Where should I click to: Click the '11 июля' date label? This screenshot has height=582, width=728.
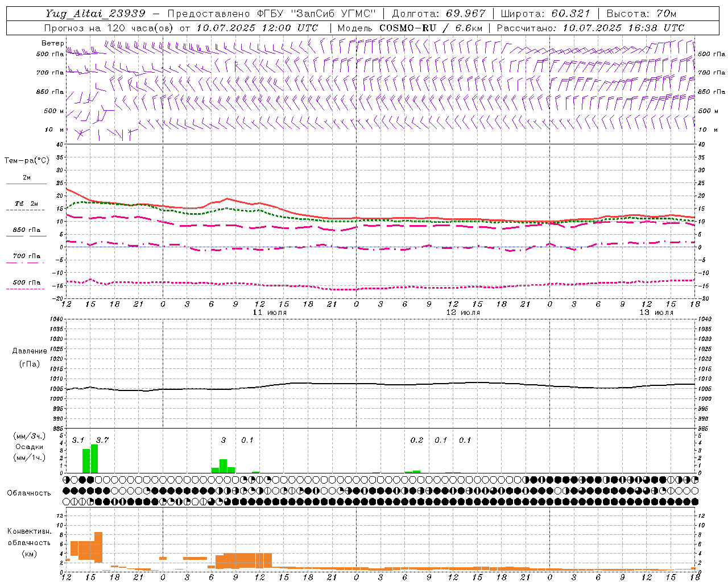pos(270,313)
